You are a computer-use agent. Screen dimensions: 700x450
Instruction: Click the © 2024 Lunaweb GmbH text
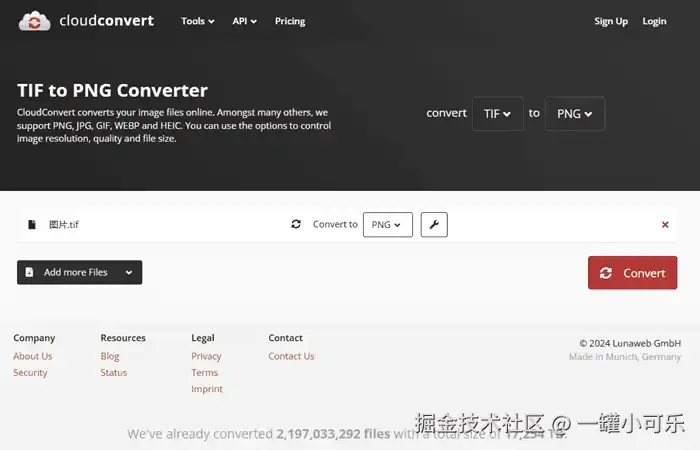pyautogui.click(x=630, y=343)
